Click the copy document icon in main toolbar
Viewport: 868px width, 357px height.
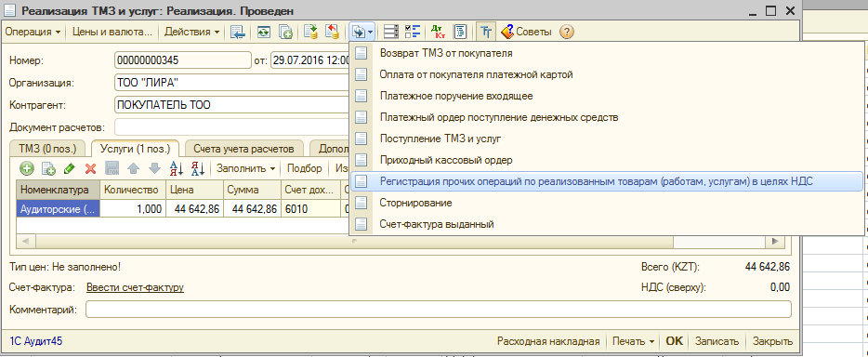coord(285,32)
